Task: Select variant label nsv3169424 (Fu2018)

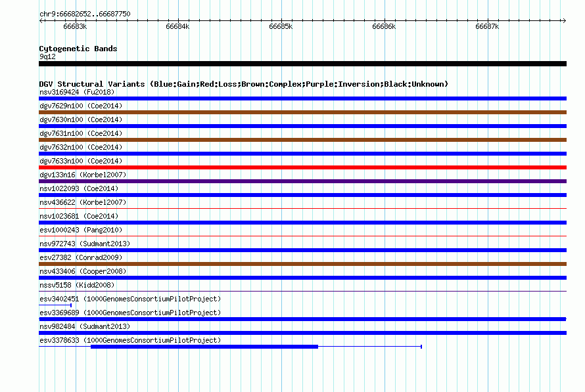Action: [77, 92]
